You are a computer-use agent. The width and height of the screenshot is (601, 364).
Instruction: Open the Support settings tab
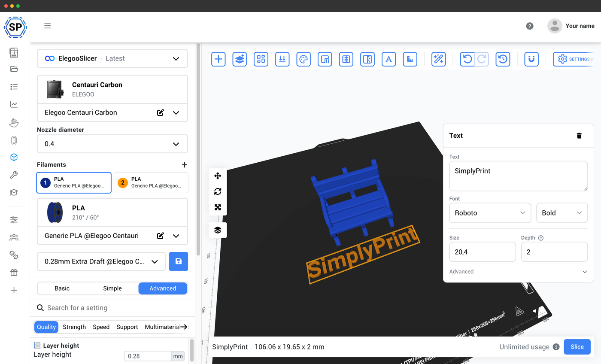(127, 327)
